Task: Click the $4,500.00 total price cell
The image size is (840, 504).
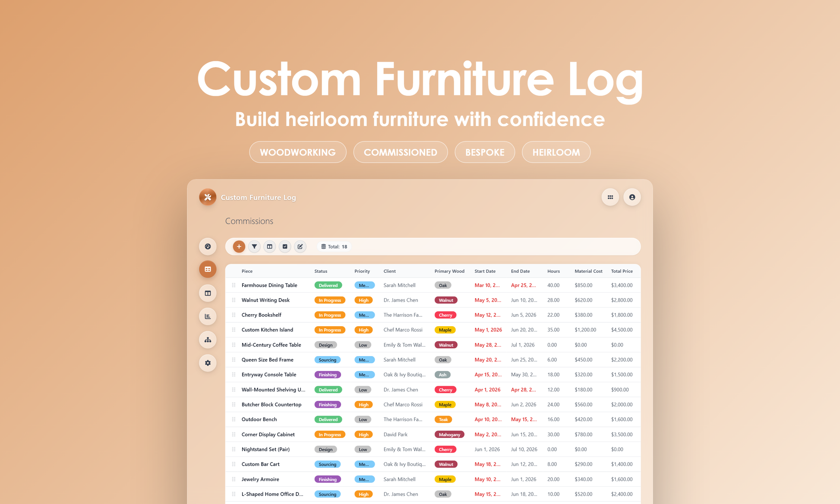Action: point(622,330)
